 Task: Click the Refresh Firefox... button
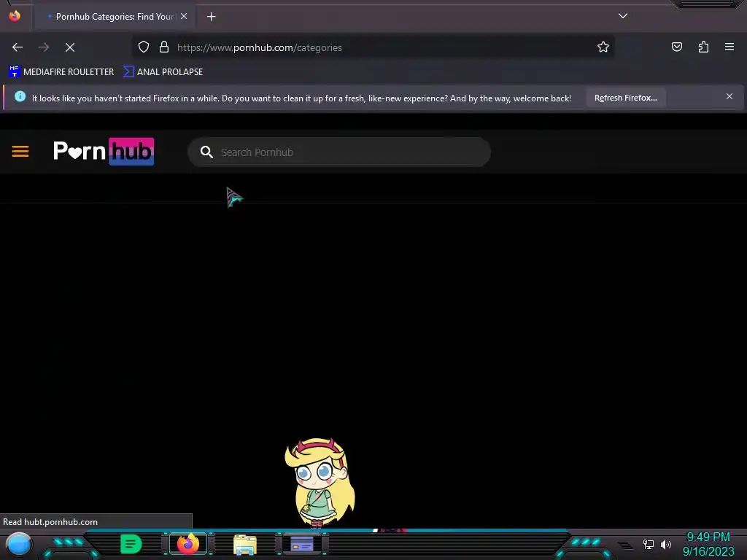click(625, 98)
